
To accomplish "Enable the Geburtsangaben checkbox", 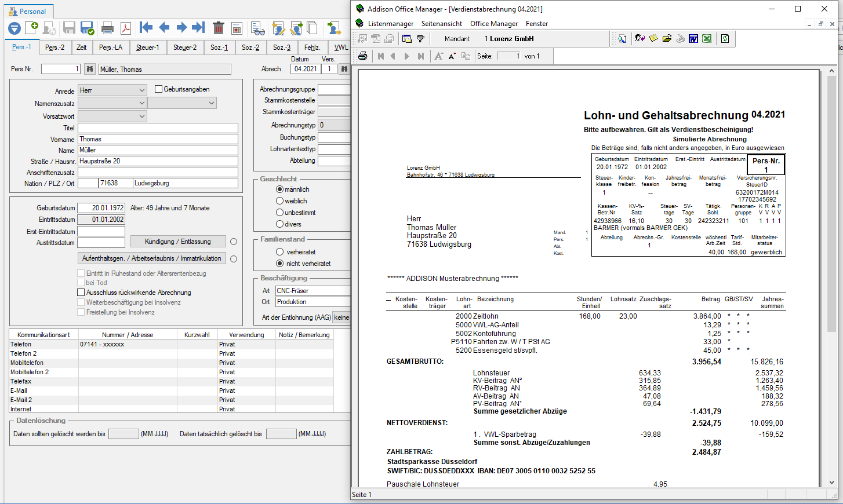I will pyautogui.click(x=159, y=89).
